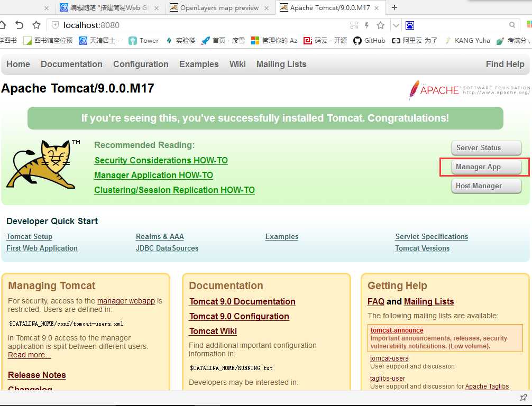Open the First Web Application link
The width and height of the screenshot is (532, 406).
tap(42, 248)
